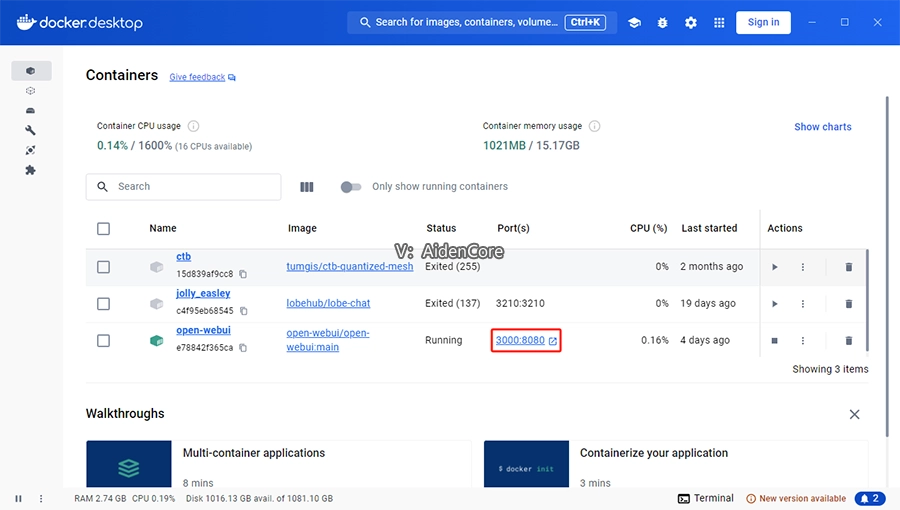Image resolution: width=900 pixels, height=510 pixels.
Task: Open the 3000:8080 port link
Action: (x=520, y=341)
